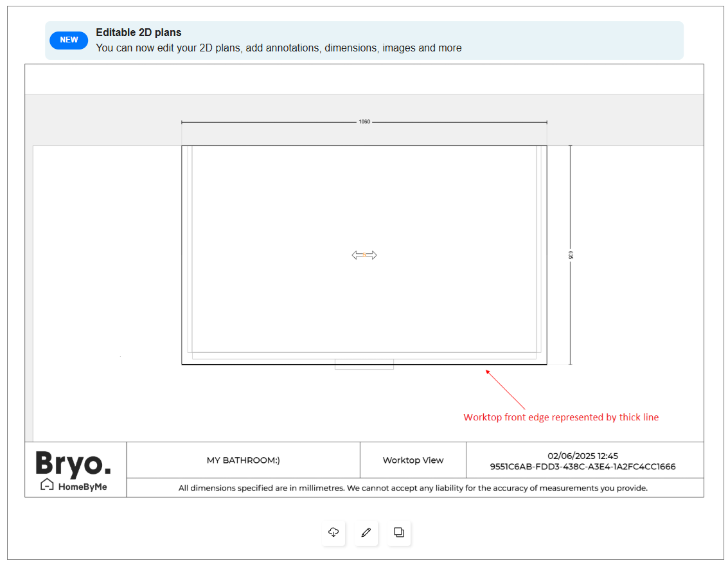Screen dimensions: 728x567
Task: Click the double-arrow move handle in worktop center
Action: coord(364,255)
